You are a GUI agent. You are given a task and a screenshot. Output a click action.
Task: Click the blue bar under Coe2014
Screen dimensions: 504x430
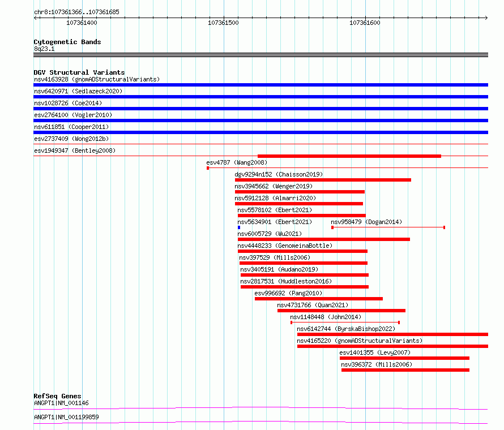coord(260,109)
